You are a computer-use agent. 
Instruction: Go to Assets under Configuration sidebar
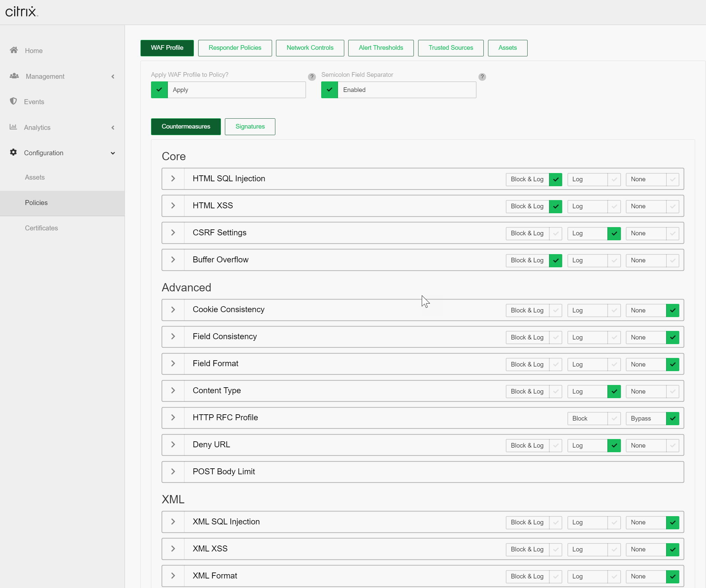[35, 177]
